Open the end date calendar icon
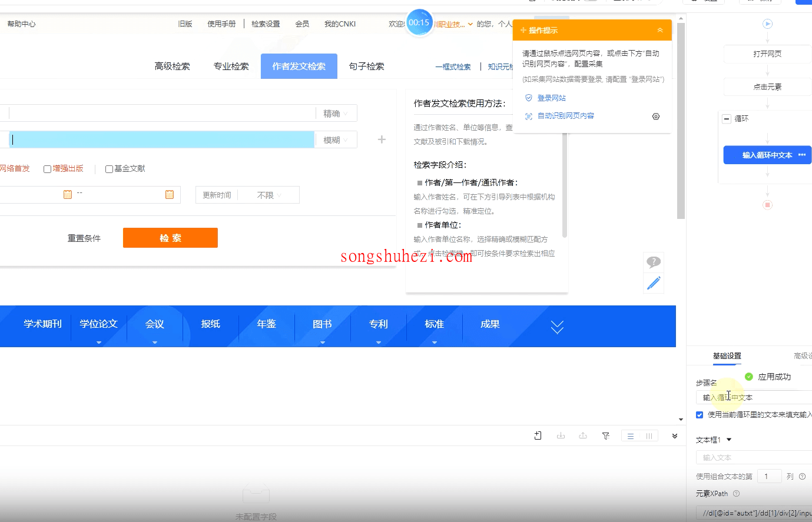812x522 pixels. coord(170,194)
